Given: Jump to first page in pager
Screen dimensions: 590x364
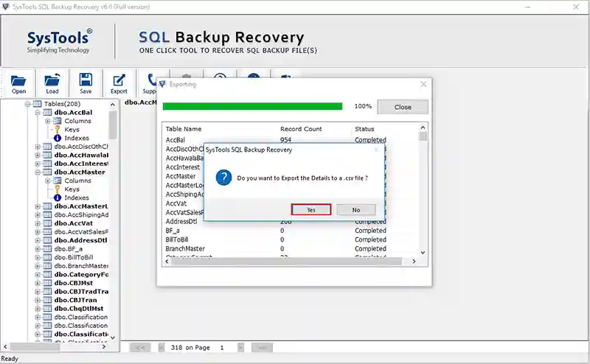Looking at the screenshot, I should [x=140, y=348].
